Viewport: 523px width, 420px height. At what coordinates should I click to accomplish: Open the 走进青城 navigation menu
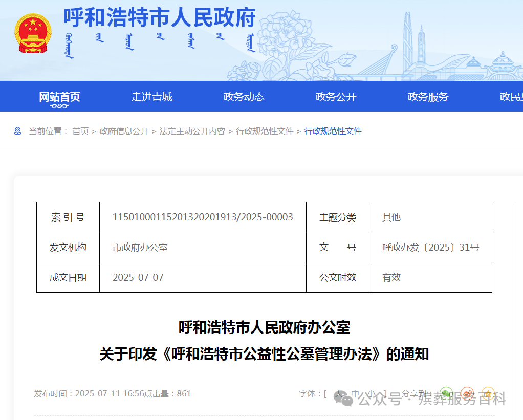[152, 96]
